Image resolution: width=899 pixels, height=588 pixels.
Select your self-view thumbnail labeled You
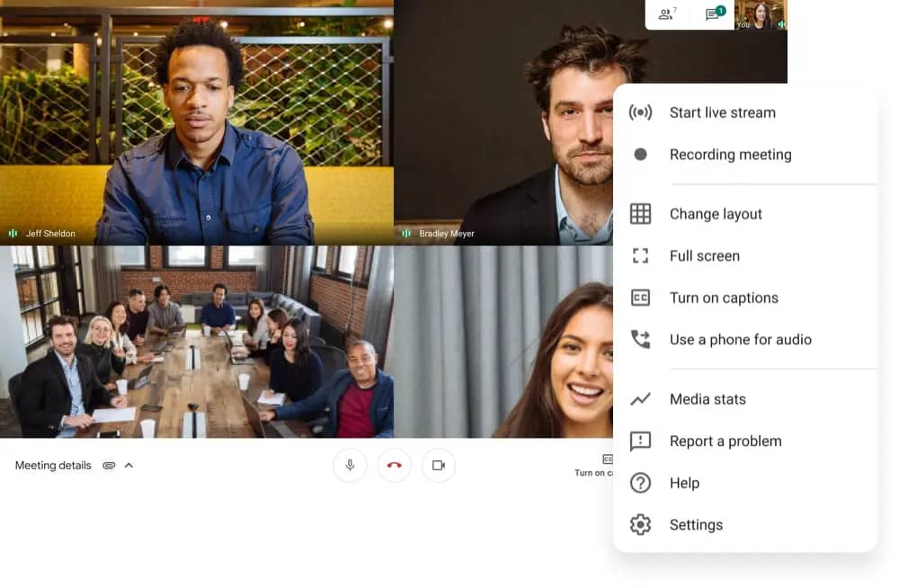click(x=761, y=14)
